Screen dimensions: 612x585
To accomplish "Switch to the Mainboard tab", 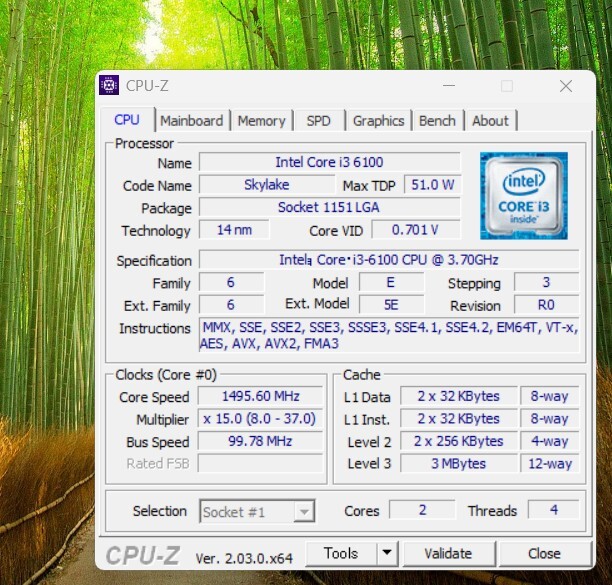I will (192, 121).
